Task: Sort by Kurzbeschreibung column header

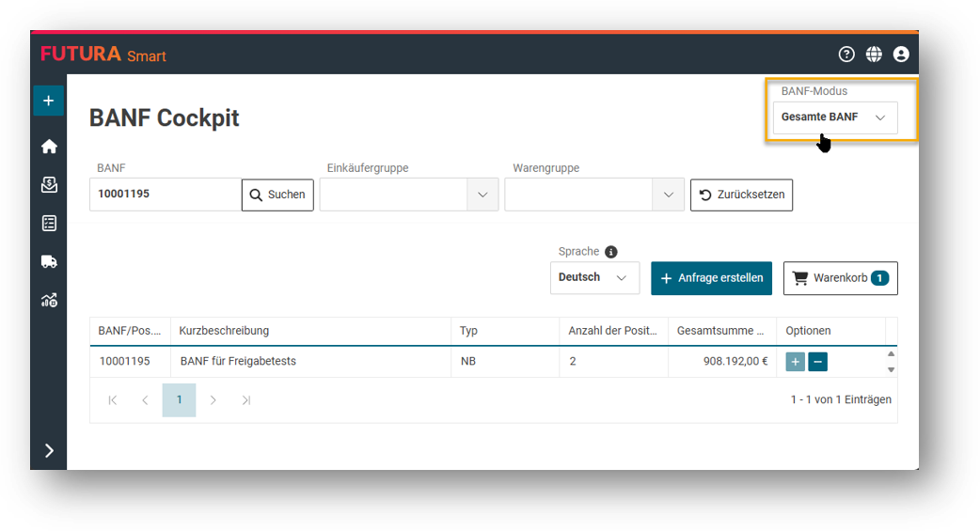Action: coord(310,331)
